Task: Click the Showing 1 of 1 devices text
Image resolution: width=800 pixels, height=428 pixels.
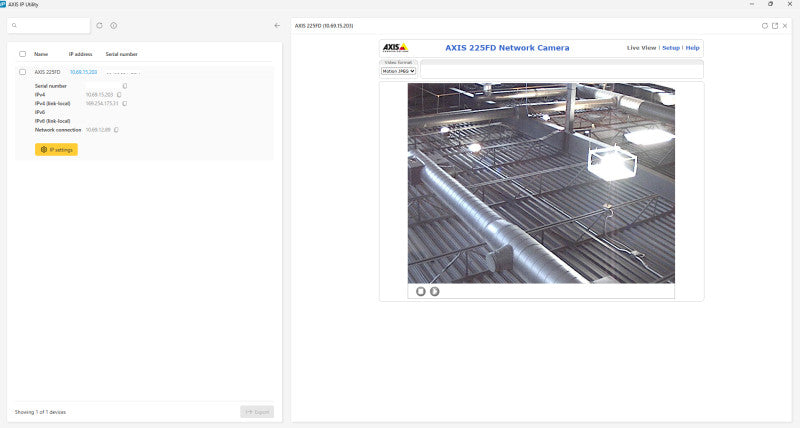Action: tap(40, 412)
